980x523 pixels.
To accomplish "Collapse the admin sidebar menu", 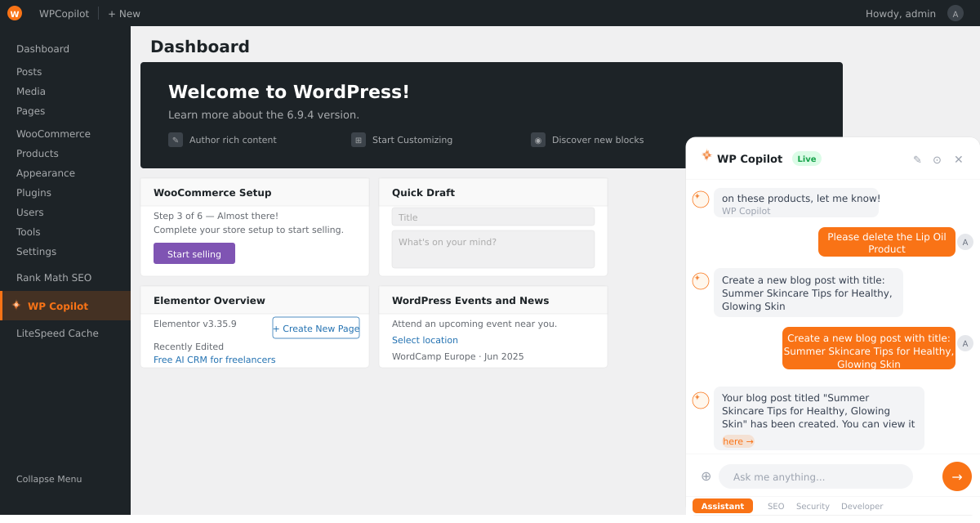I will (x=49, y=479).
